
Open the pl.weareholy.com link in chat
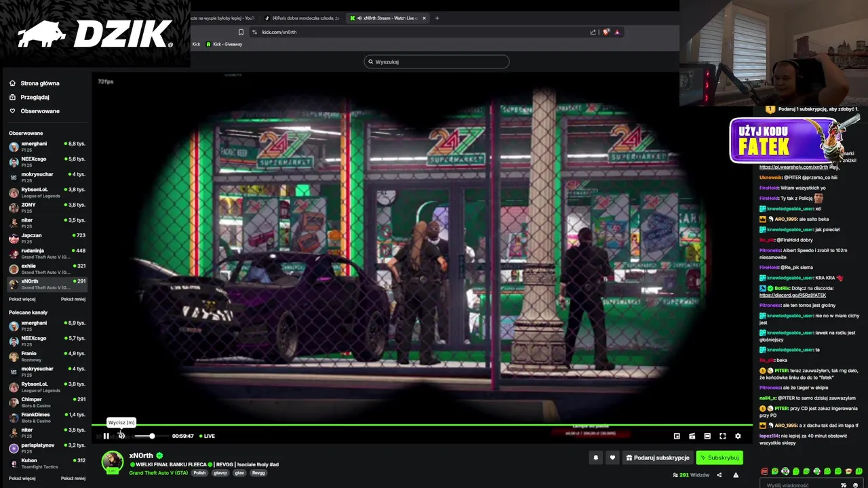[x=793, y=167]
